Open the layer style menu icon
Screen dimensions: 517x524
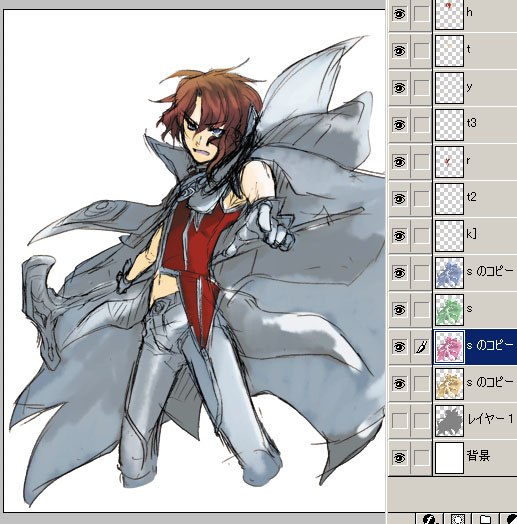[430, 519]
